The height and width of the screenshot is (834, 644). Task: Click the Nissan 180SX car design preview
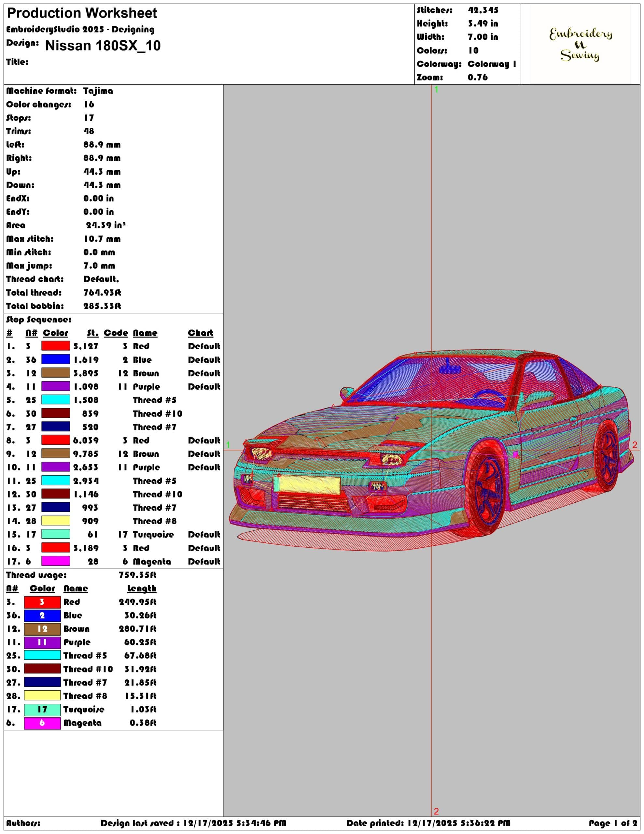431,451
